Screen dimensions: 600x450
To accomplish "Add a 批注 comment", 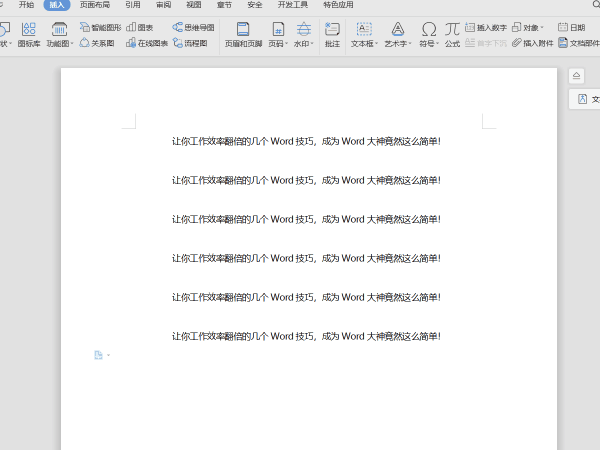I will 332,34.
